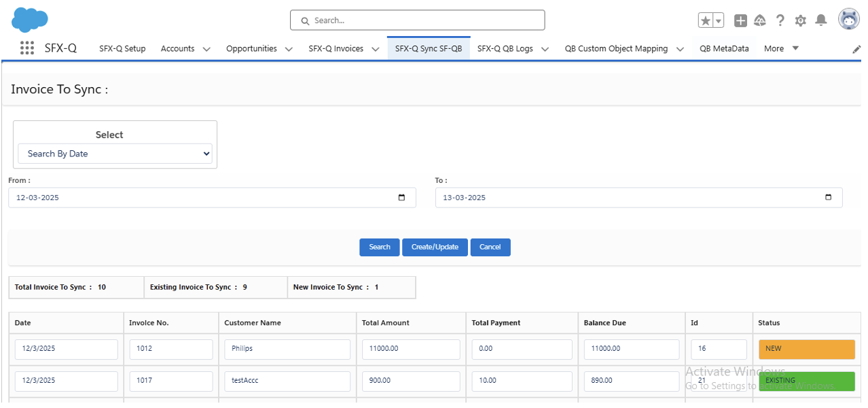This screenshot has height=408, width=868.
Task: Expand the More navigation menu
Action: point(781,48)
